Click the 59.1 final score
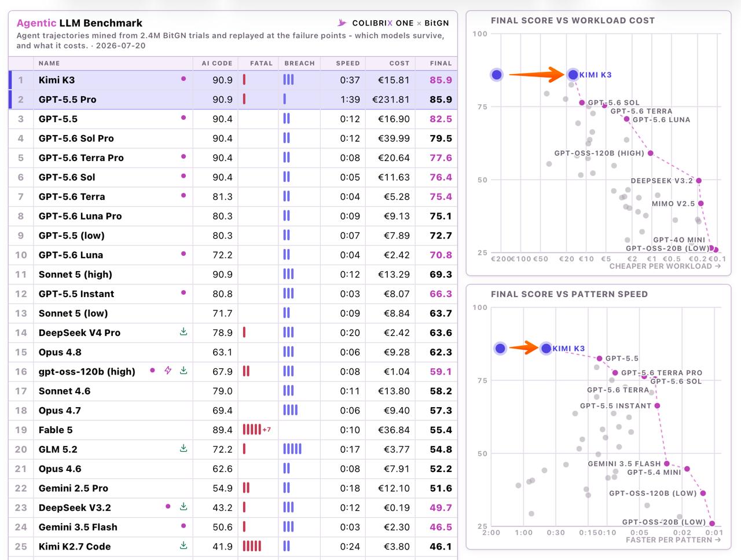 (x=441, y=372)
